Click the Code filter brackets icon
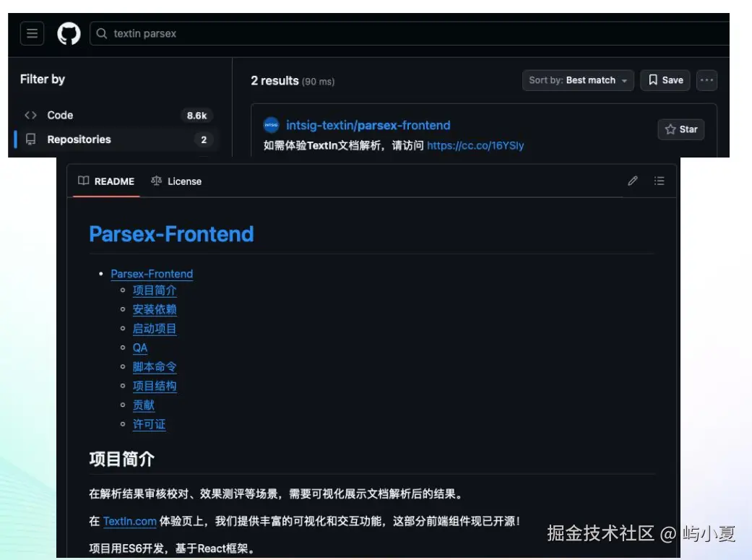The image size is (752, 560). click(30, 115)
